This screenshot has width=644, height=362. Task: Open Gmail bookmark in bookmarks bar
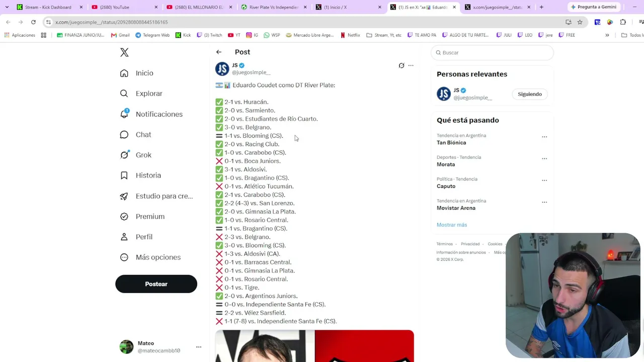[x=120, y=35]
